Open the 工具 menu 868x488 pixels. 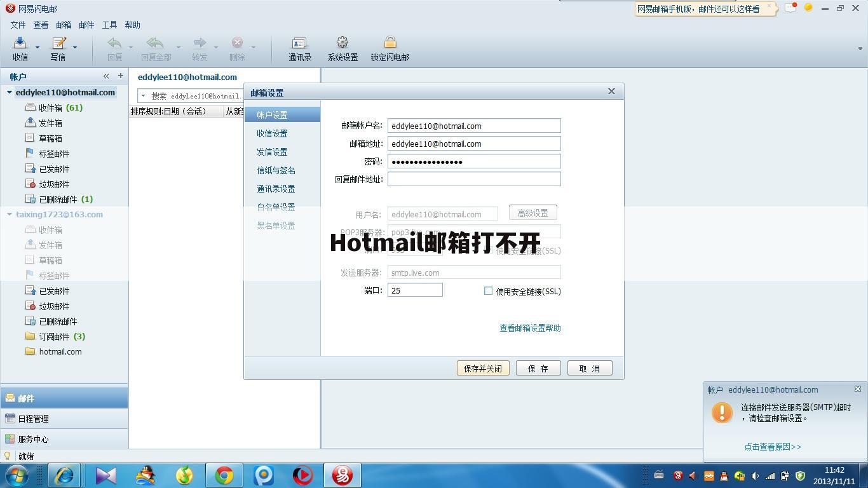[109, 25]
